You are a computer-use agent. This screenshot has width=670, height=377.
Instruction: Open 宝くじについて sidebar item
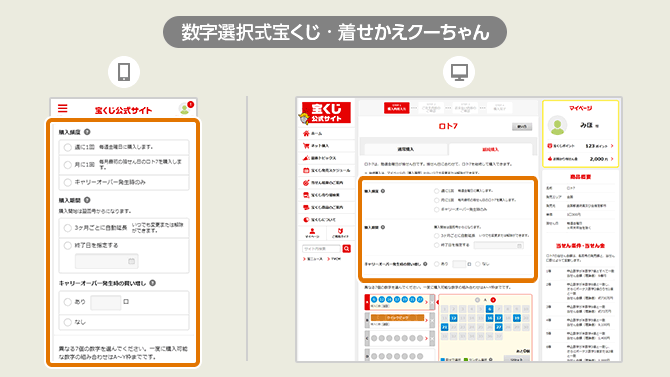[x=320, y=220]
